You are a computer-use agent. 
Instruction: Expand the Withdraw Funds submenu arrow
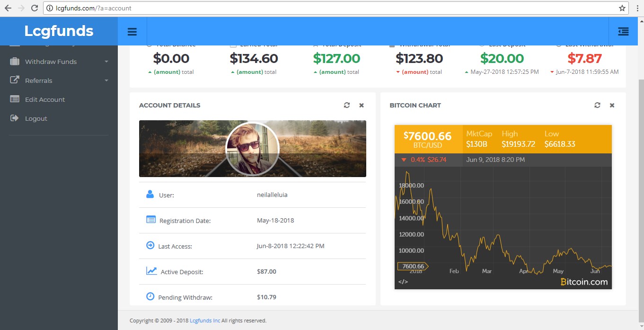click(106, 62)
